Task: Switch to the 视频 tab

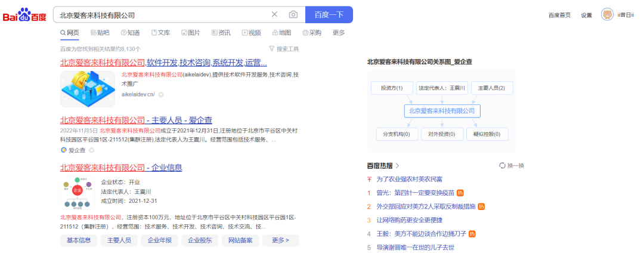Action: [252, 33]
